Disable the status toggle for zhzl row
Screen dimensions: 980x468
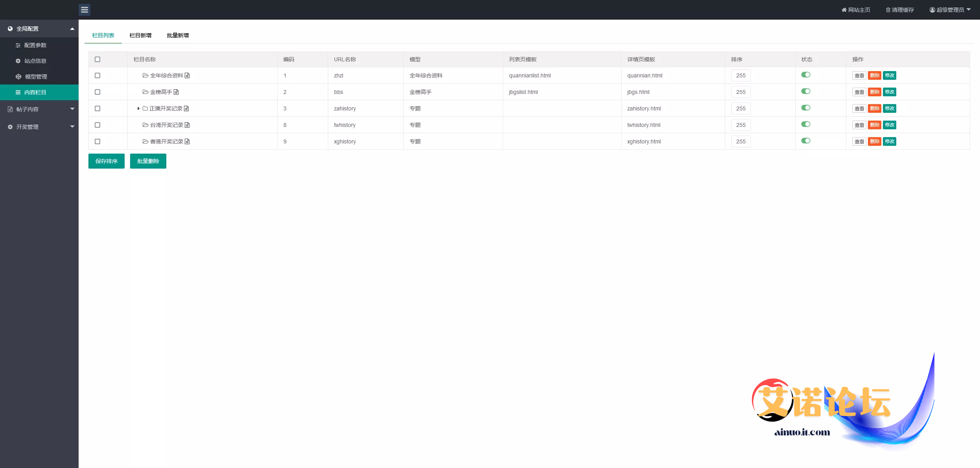(805, 75)
